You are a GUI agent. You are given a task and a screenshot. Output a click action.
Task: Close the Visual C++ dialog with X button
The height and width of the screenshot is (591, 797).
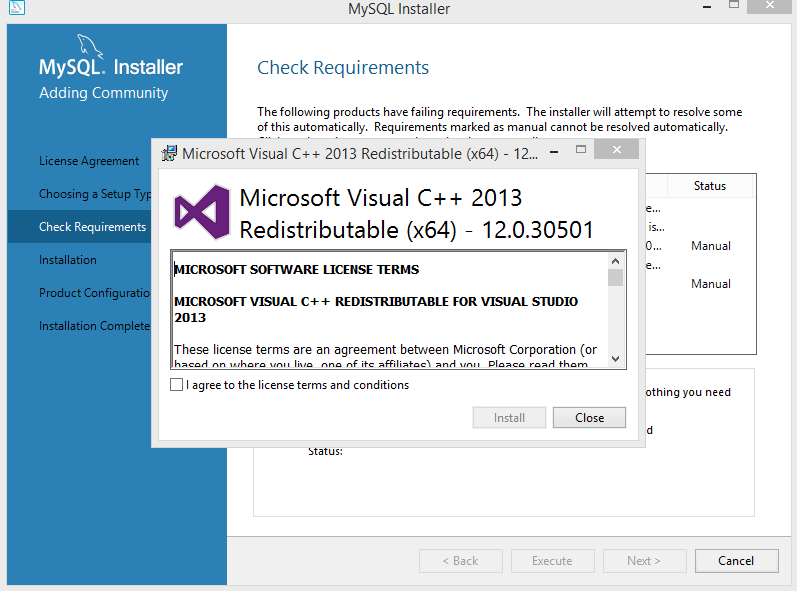pyautogui.click(x=617, y=149)
